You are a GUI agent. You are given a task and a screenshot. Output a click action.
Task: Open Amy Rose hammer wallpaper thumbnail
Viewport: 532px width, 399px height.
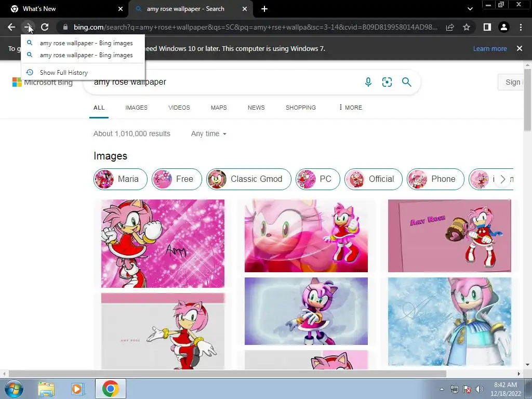[x=449, y=236]
